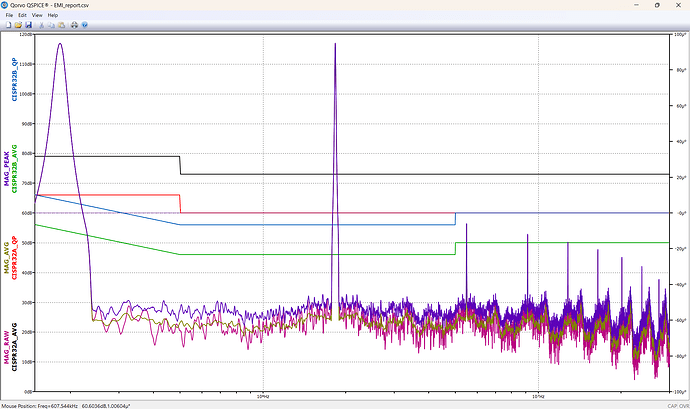The width and height of the screenshot is (690, 409).
Task: Click the New document toolbar icon
Action: pyautogui.click(x=8, y=25)
